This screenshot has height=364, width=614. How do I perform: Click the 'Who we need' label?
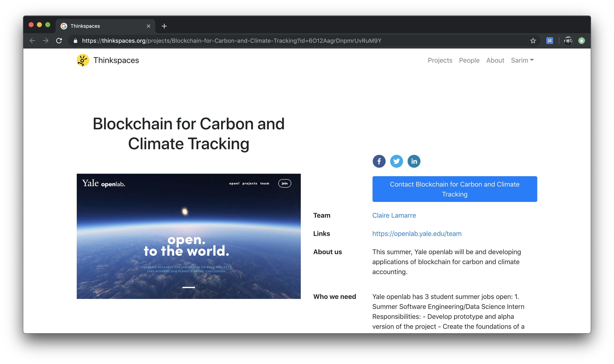[x=335, y=297]
